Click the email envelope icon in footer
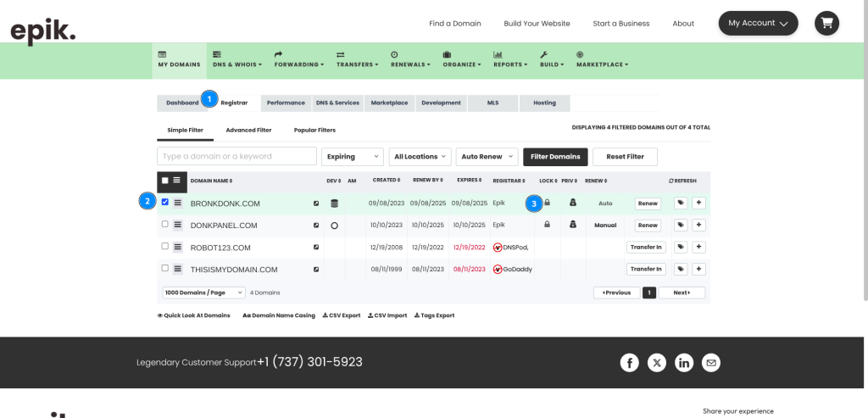This screenshot has width=868, height=418. (711, 363)
